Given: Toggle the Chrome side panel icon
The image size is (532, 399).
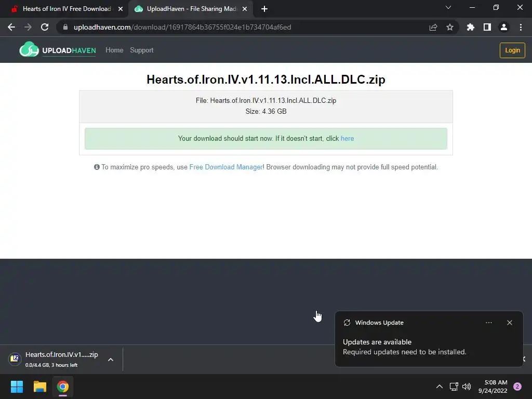Looking at the screenshot, I should [487, 27].
